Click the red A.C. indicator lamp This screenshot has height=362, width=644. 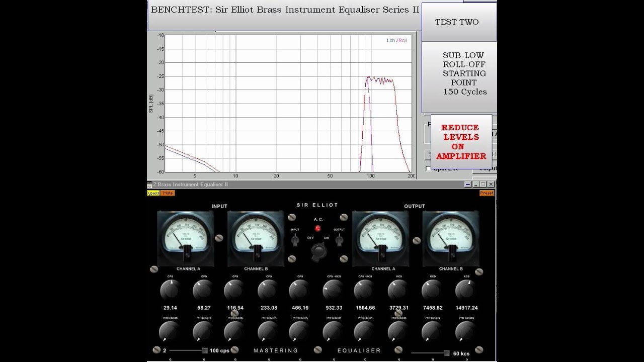[x=317, y=228]
